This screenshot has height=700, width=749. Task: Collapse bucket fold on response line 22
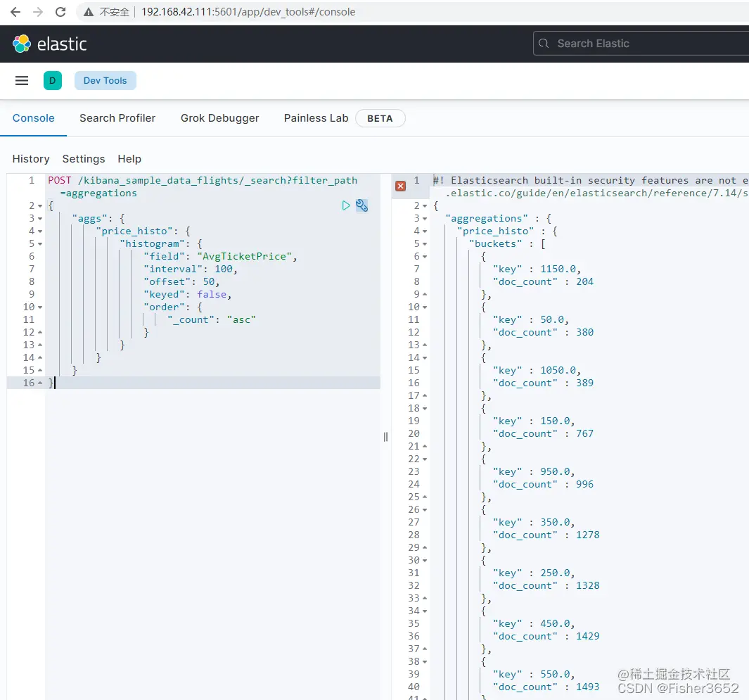point(425,459)
